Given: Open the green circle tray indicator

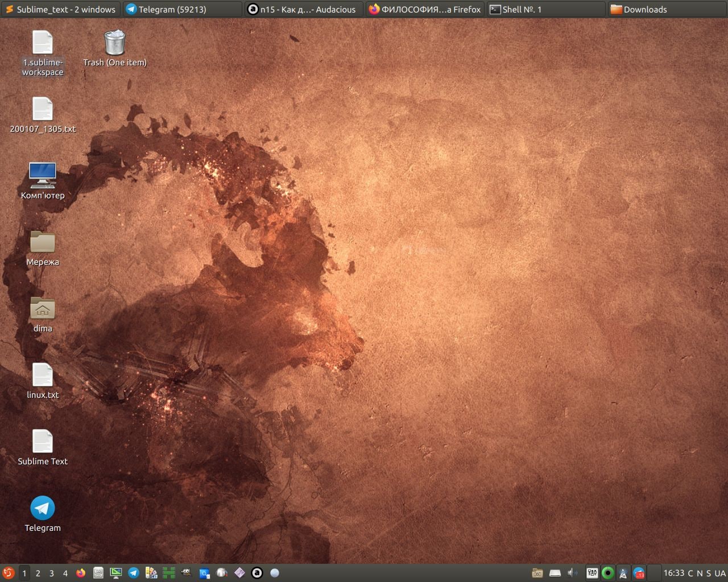Looking at the screenshot, I should pos(607,573).
